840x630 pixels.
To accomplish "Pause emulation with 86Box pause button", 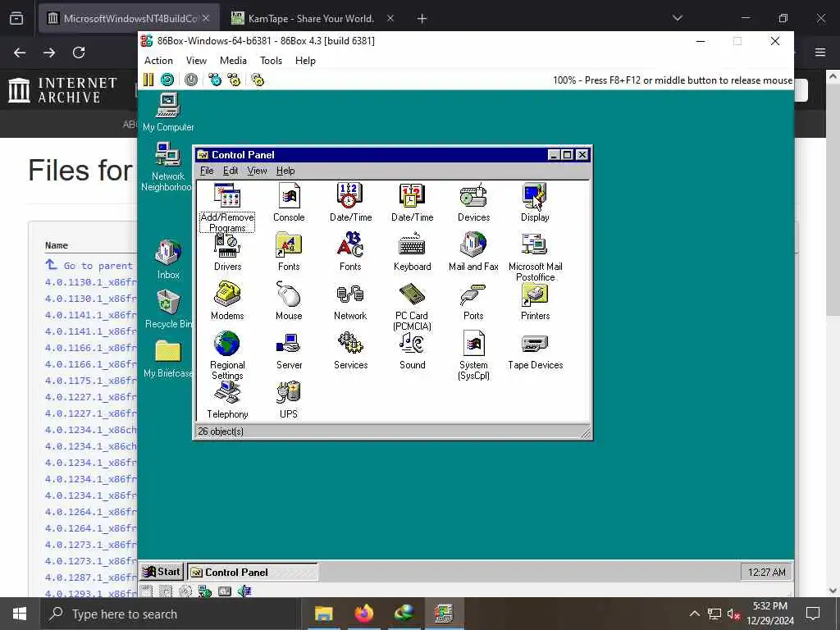I will [x=148, y=80].
